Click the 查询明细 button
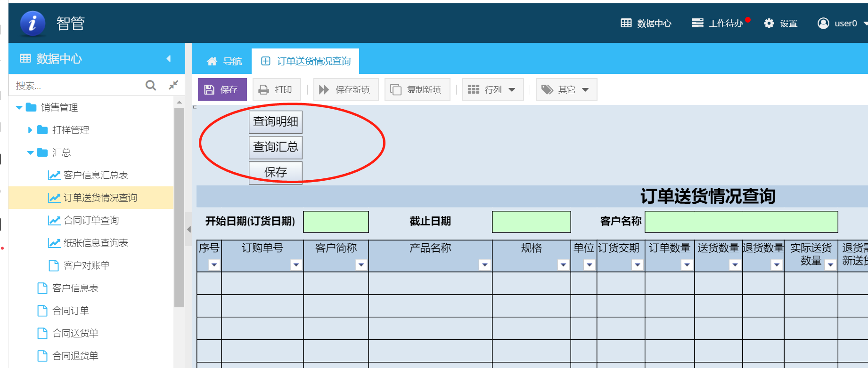The height and width of the screenshot is (368, 868). pos(276,122)
